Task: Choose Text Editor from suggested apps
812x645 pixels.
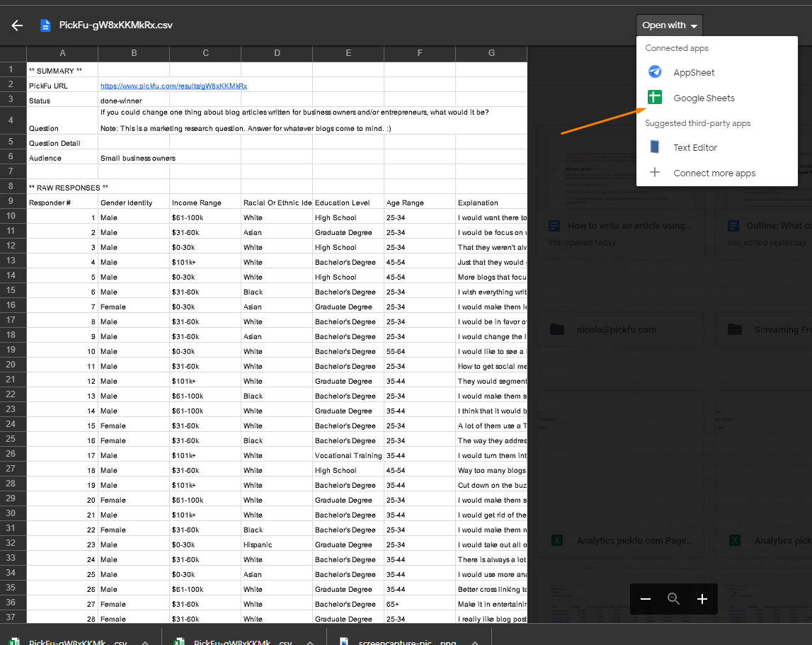Action: click(694, 148)
